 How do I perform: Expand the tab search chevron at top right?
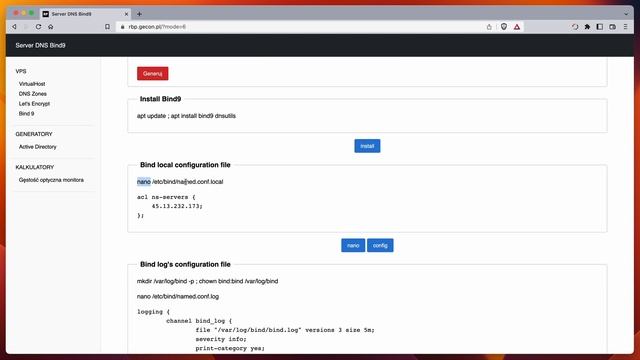626,14
